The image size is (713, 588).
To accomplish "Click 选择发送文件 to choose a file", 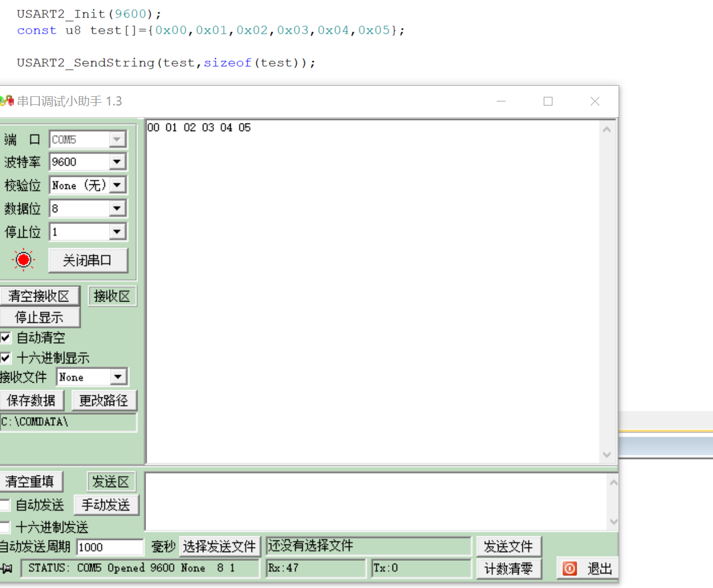I will (x=220, y=546).
